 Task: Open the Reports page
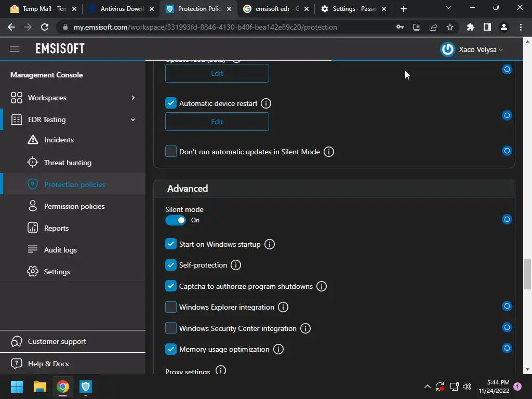click(56, 228)
